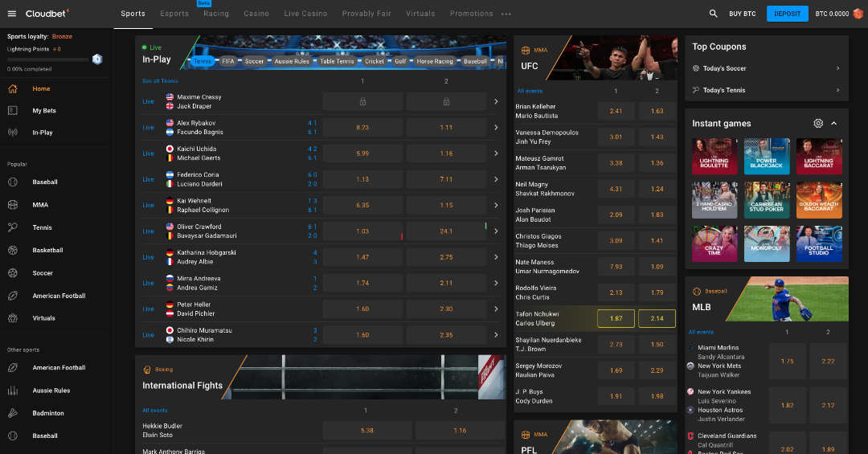Click the Basketball sidebar icon
Screen dimensions: 868x454
pyautogui.click(x=13, y=250)
